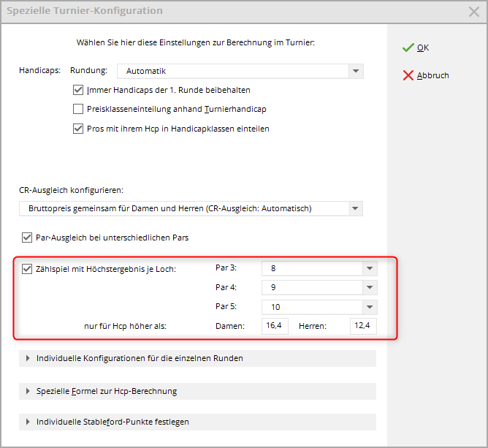Close the Spezielle Turnier-Konfiguration dialog
This screenshot has width=488, height=448.
[x=473, y=11]
